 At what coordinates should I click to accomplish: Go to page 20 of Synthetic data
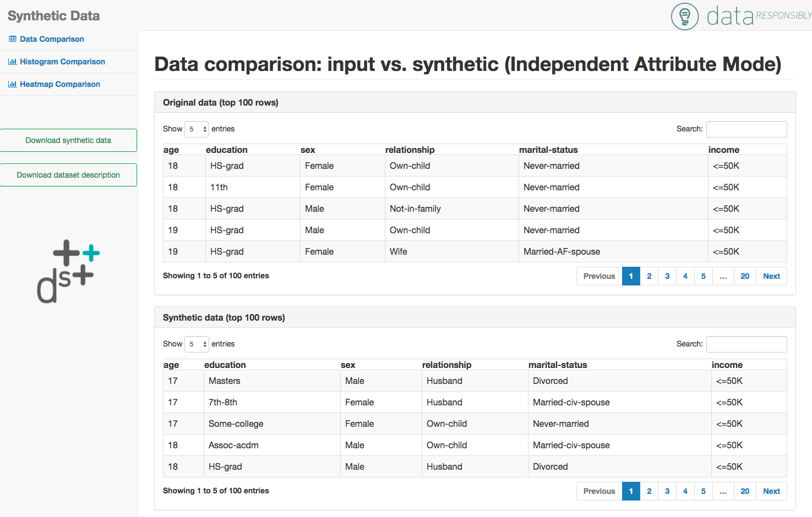coord(745,491)
